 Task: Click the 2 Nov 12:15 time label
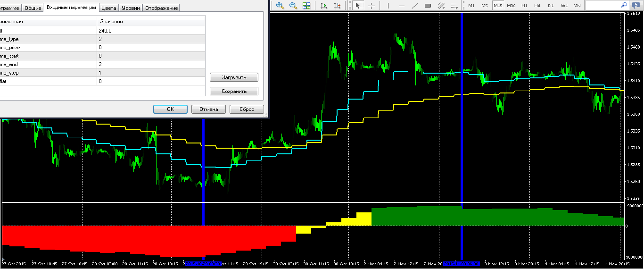tap(405, 264)
